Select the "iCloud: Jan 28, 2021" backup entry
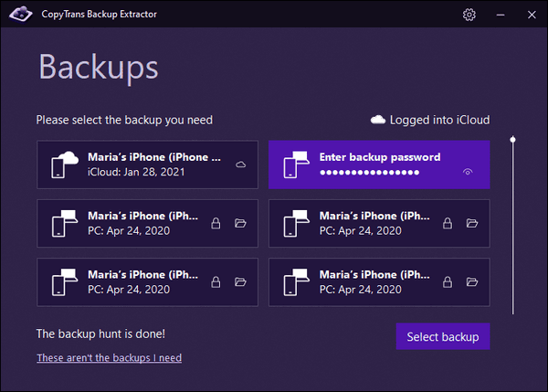The width and height of the screenshot is (548, 392). [x=147, y=164]
